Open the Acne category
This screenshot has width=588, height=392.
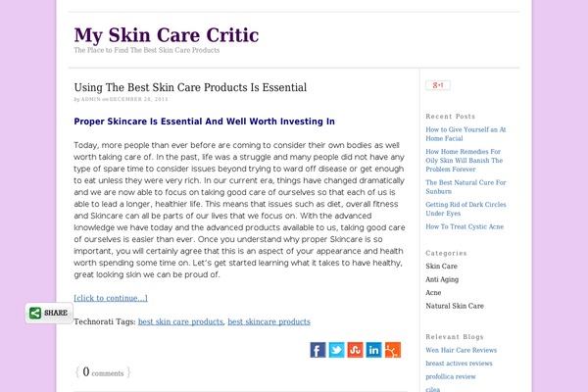(x=433, y=292)
